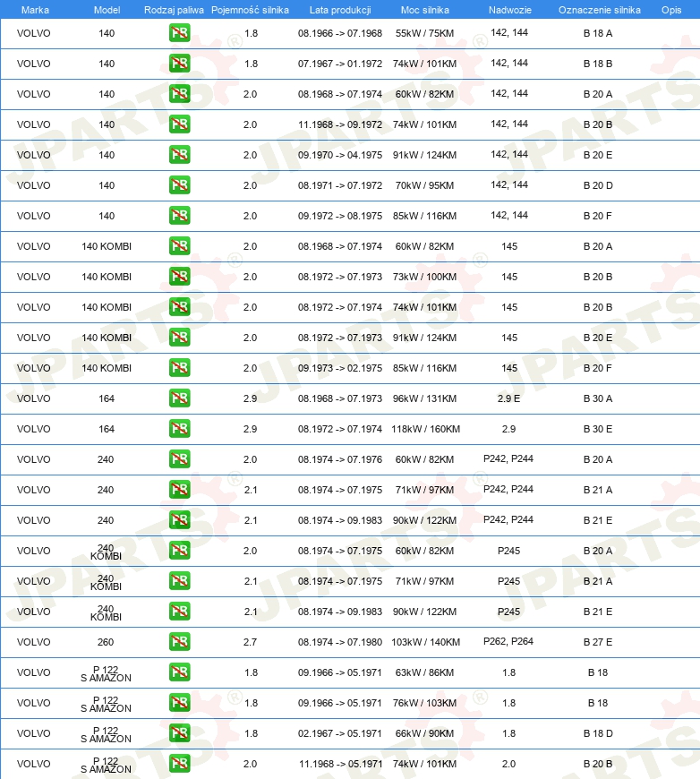This screenshot has height=779, width=700.
Task: Click the '2.7' engine capacity cell
Action: click(x=250, y=642)
